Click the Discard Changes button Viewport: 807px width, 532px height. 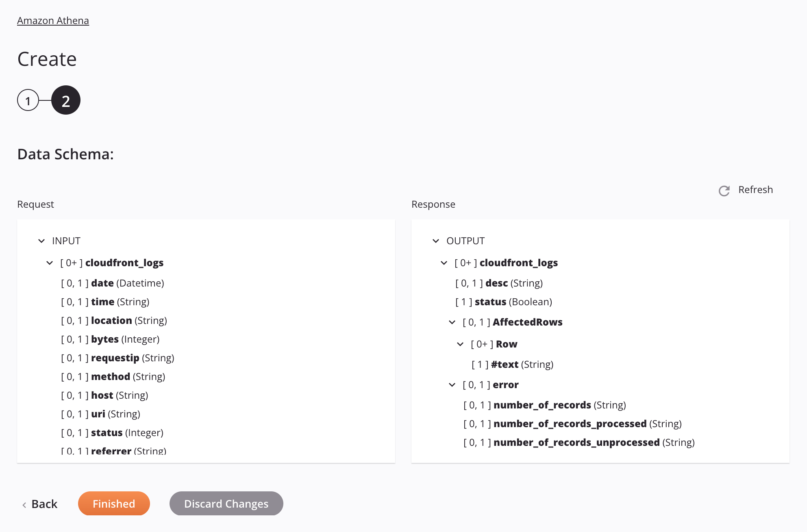(x=226, y=504)
